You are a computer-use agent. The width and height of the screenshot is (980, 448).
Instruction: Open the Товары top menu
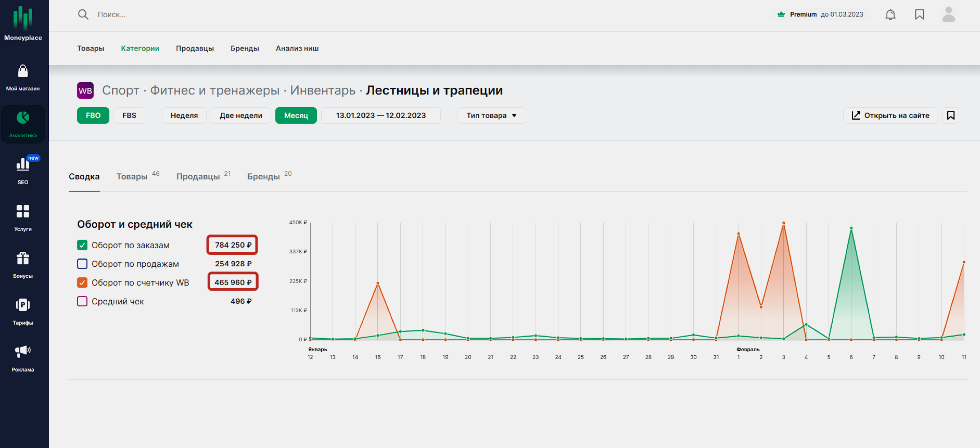point(91,48)
